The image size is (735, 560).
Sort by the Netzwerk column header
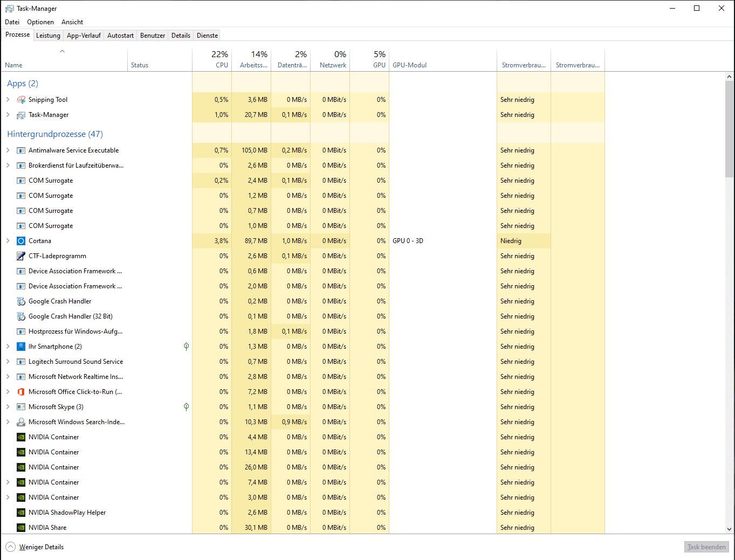point(330,60)
